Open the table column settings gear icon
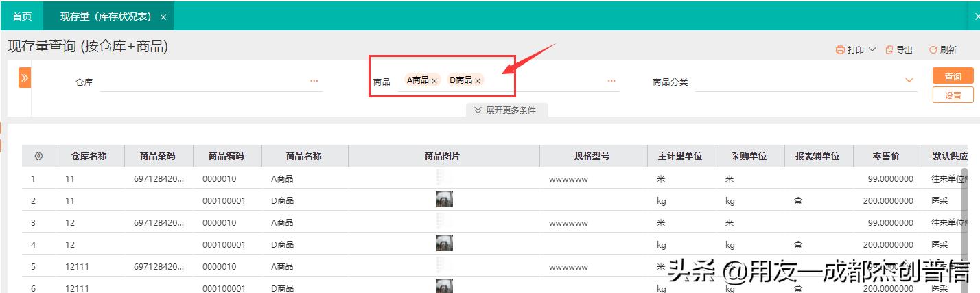This screenshot has height=293, width=980. click(x=39, y=156)
